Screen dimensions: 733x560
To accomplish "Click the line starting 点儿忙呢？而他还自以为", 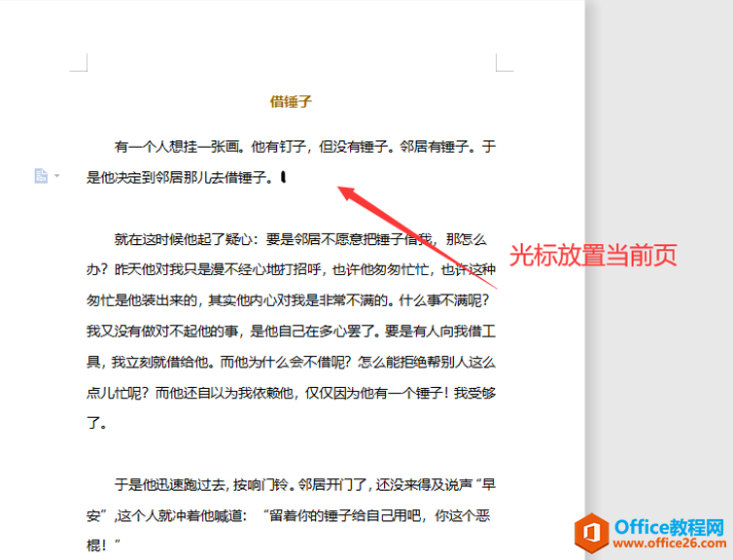I will 291,393.
